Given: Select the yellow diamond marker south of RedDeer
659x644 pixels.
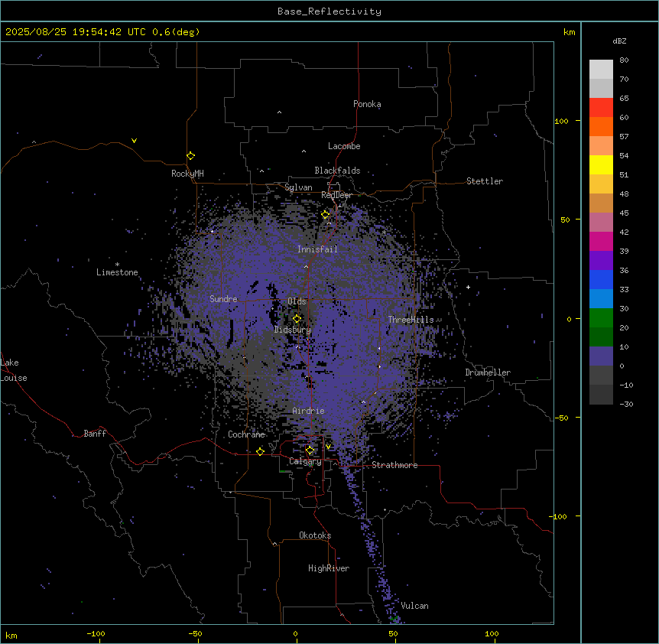Looking at the screenshot, I should tap(326, 215).
